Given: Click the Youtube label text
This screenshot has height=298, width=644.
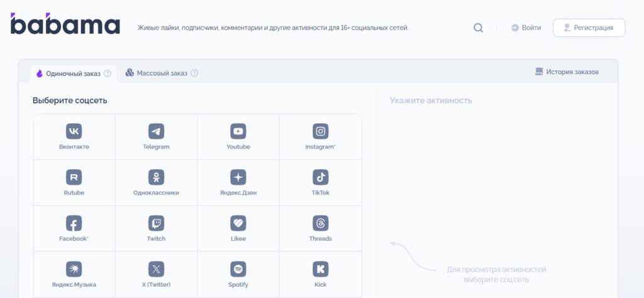Looking at the screenshot, I should [x=238, y=147].
